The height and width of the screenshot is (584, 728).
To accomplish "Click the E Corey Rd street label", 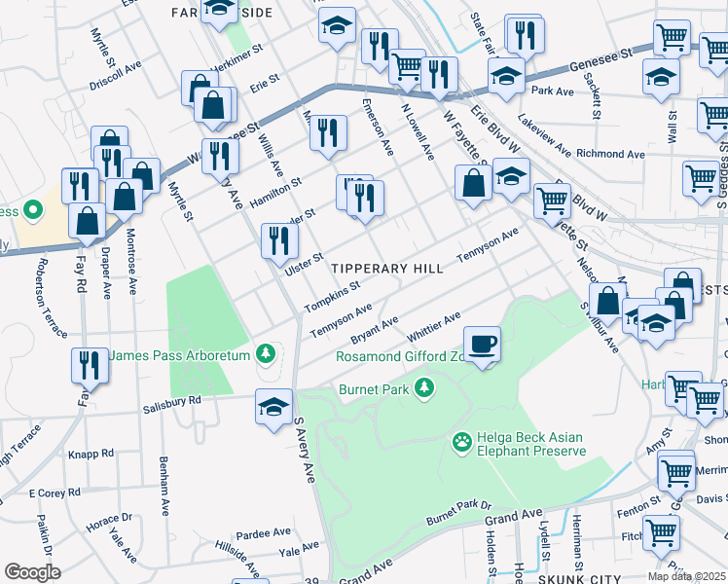I will click(55, 493).
